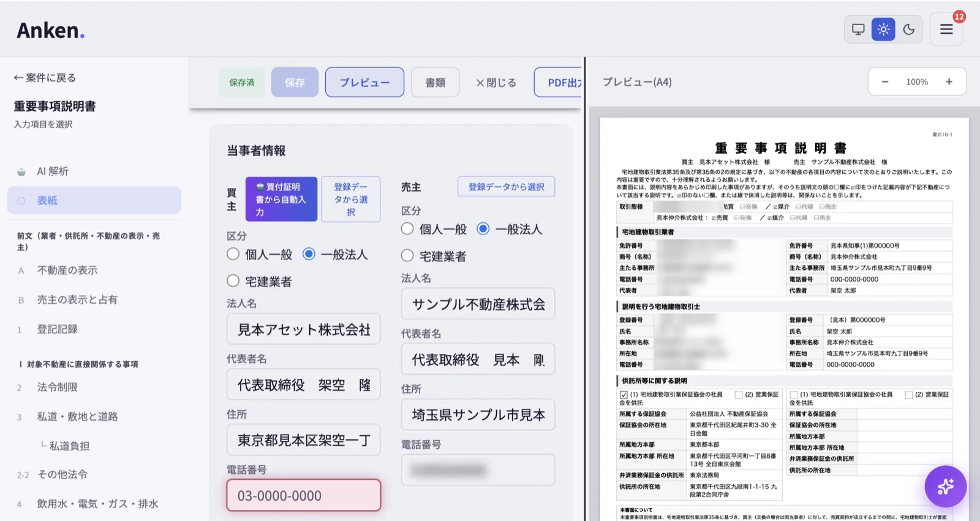Click the 保存 button
The height and width of the screenshot is (521, 980).
(295, 82)
